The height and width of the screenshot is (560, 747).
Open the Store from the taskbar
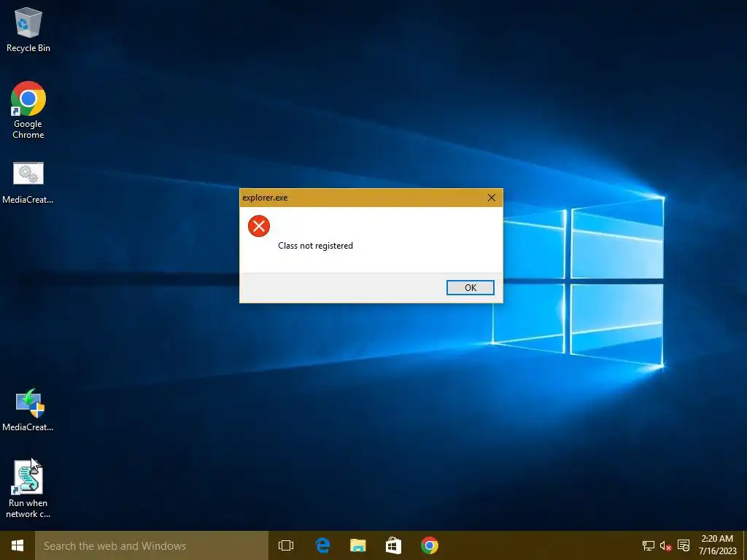[x=393, y=545]
